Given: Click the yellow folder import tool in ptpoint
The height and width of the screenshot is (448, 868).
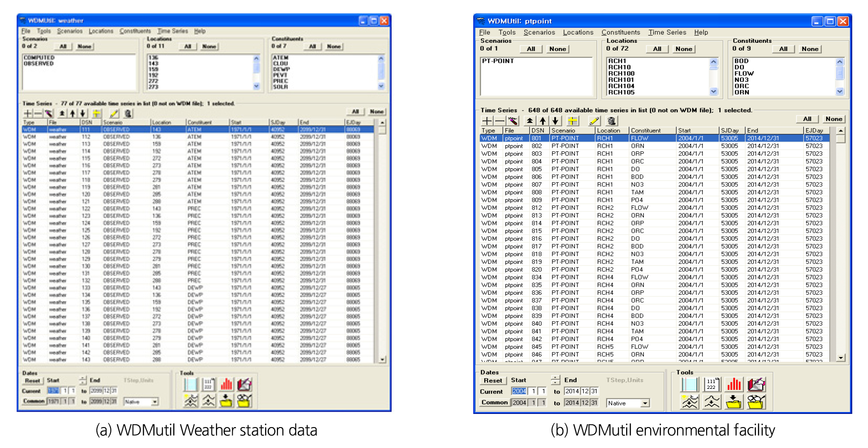Looking at the screenshot, I should tap(733, 402).
